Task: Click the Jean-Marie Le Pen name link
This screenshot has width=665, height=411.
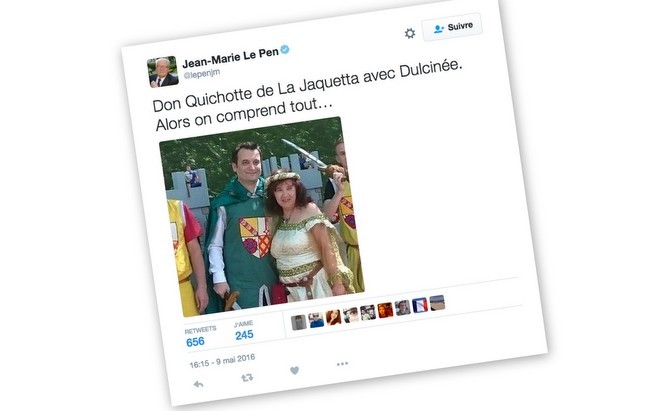Action: coord(230,58)
